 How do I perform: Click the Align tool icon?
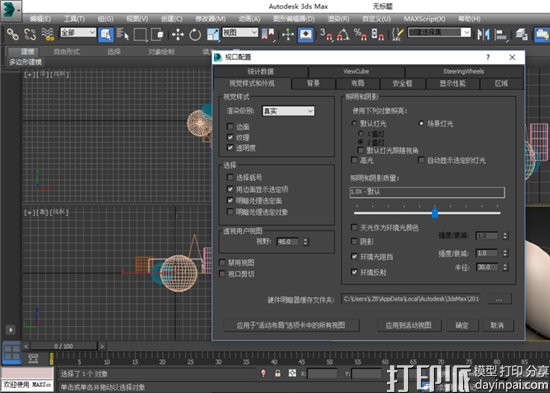point(501,34)
